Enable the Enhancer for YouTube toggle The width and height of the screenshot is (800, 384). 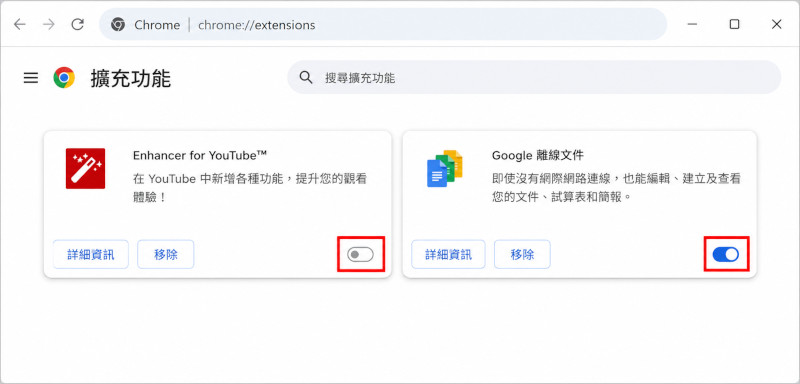[x=360, y=254]
